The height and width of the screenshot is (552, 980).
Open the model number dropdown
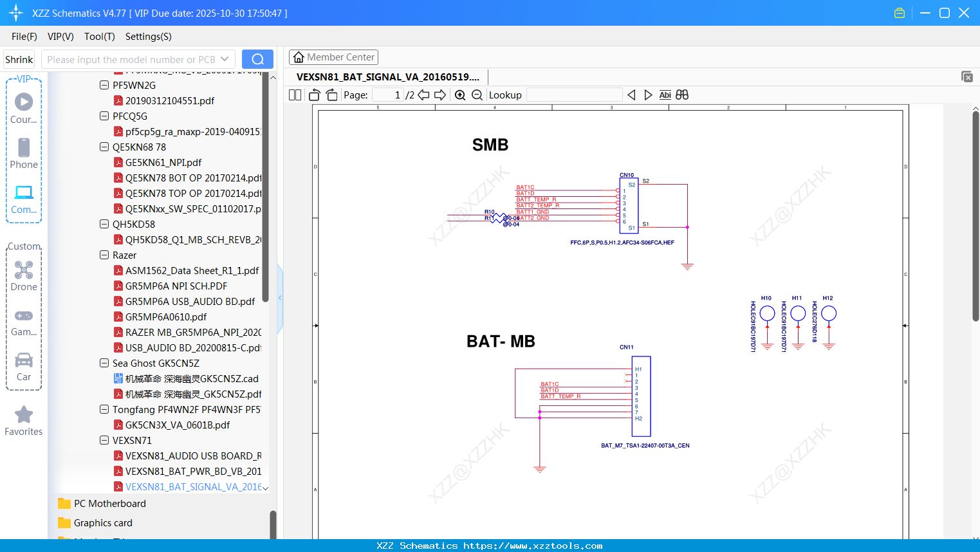(x=225, y=59)
